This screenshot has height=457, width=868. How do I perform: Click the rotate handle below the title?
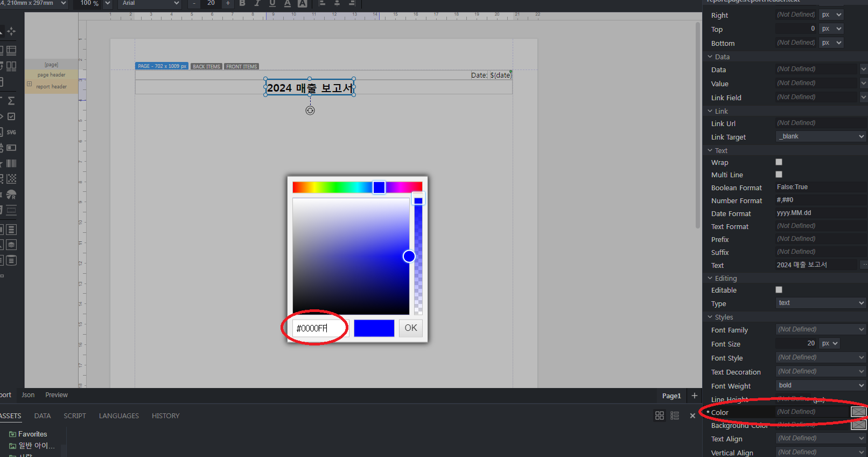(x=310, y=110)
